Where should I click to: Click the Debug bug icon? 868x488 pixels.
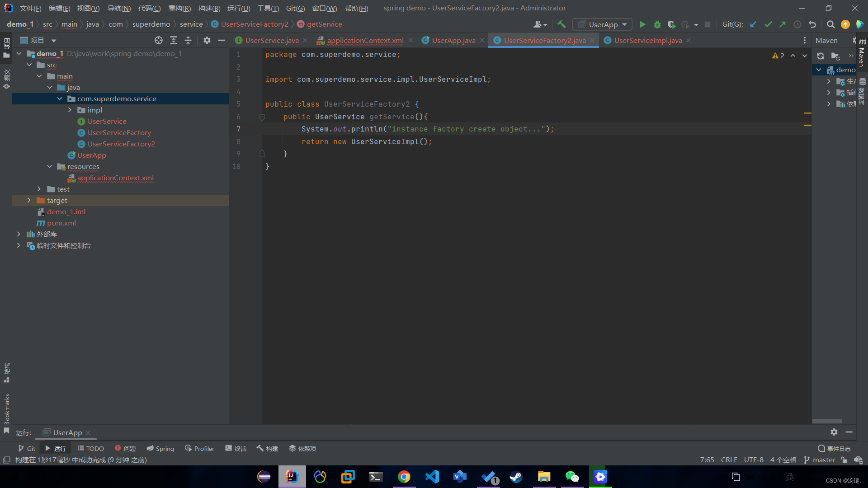(657, 24)
